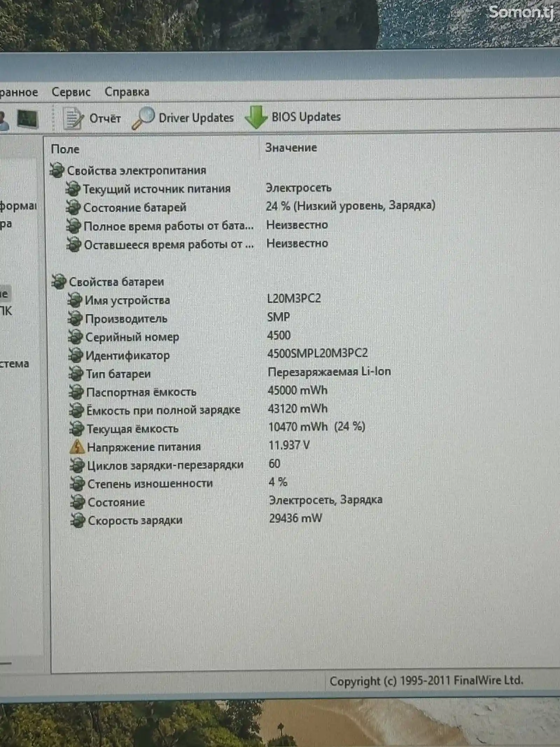Click value 43120 mWh
Image resolution: width=560 pixels, height=747 pixels.
(298, 409)
